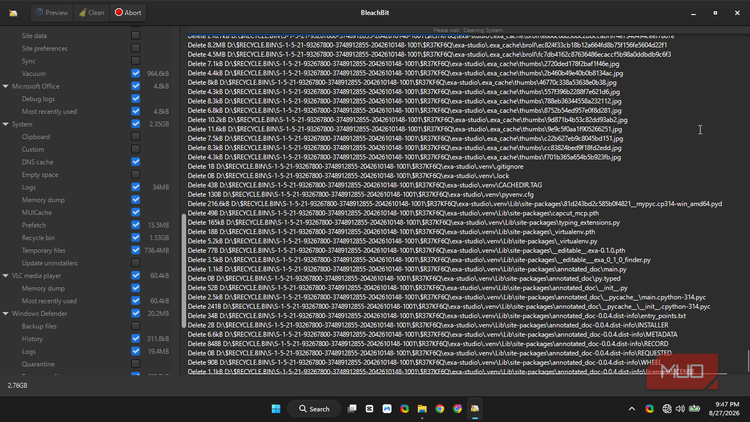
Task: Collapse the VLC media player group
Action: click(6, 276)
